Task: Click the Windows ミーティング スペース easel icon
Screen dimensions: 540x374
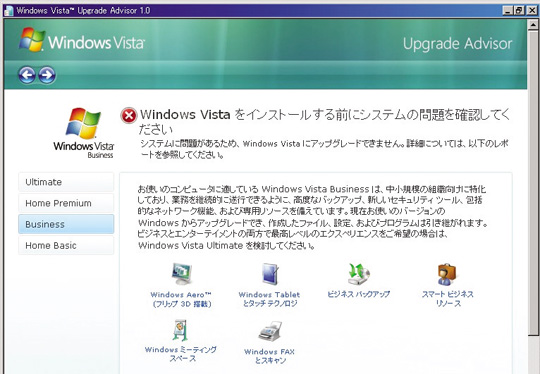Action: [x=180, y=331]
